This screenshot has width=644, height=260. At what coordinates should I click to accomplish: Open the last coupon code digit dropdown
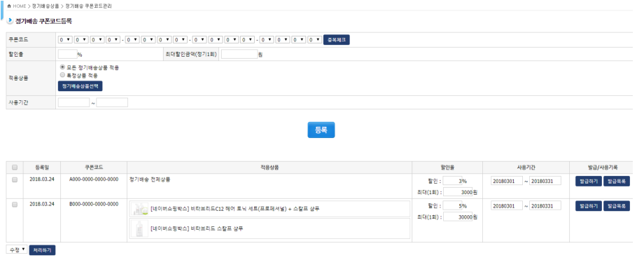coord(315,40)
